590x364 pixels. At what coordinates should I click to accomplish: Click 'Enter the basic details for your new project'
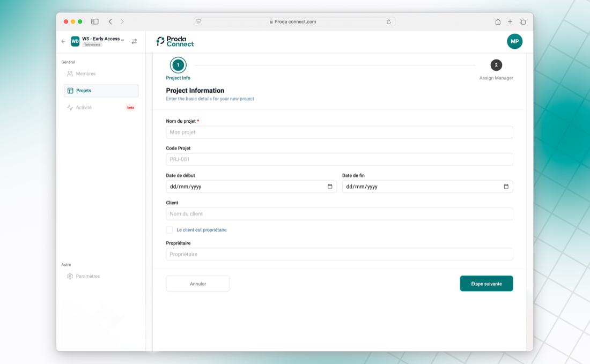(210, 99)
